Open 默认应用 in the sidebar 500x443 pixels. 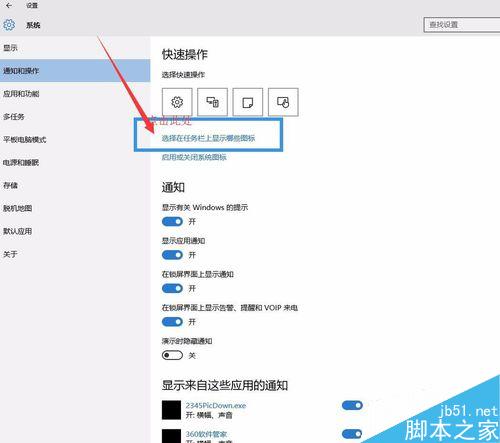[75, 231]
